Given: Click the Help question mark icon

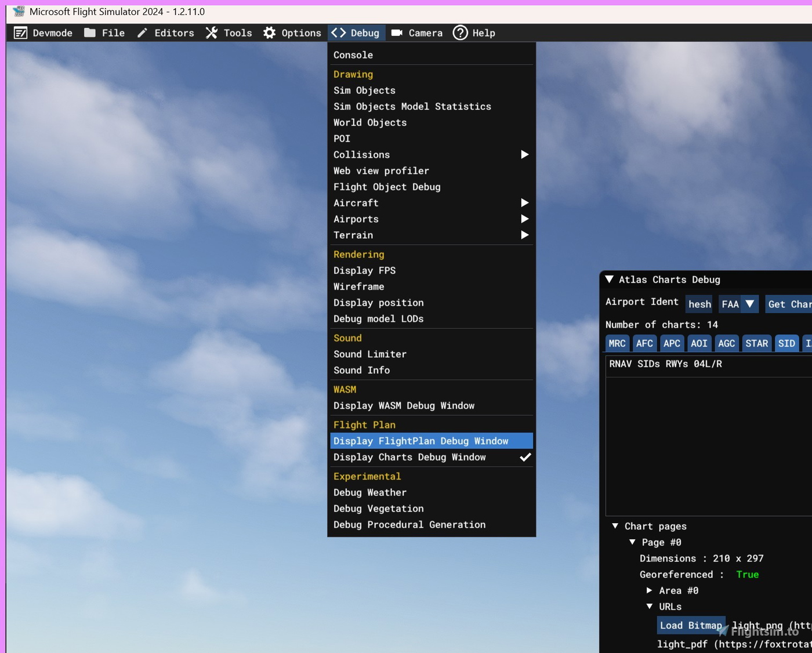Looking at the screenshot, I should click(x=460, y=33).
